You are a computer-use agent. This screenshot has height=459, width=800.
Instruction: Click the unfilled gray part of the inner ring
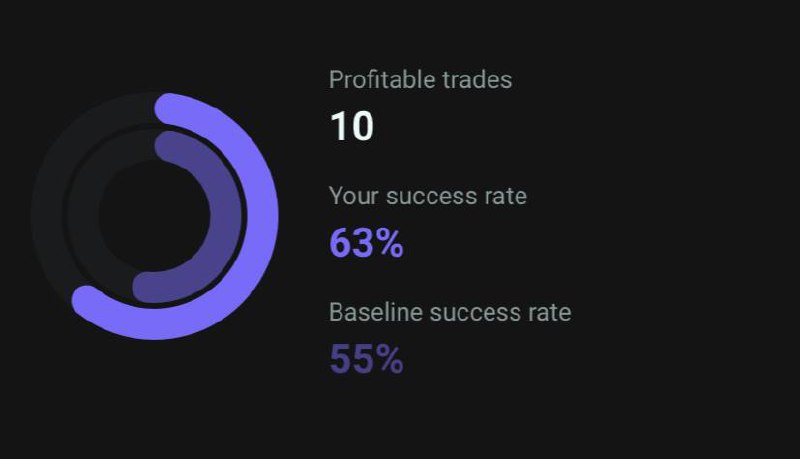[x=83, y=214]
